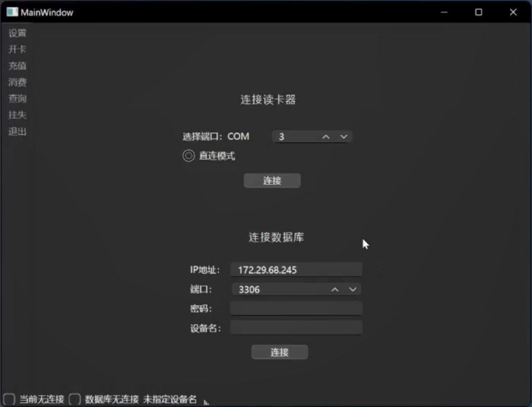Click the 设备名 text field

tap(296, 328)
